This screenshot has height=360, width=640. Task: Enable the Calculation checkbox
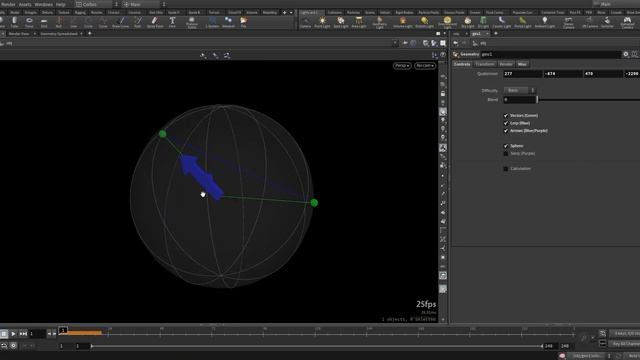click(x=506, y=169)
